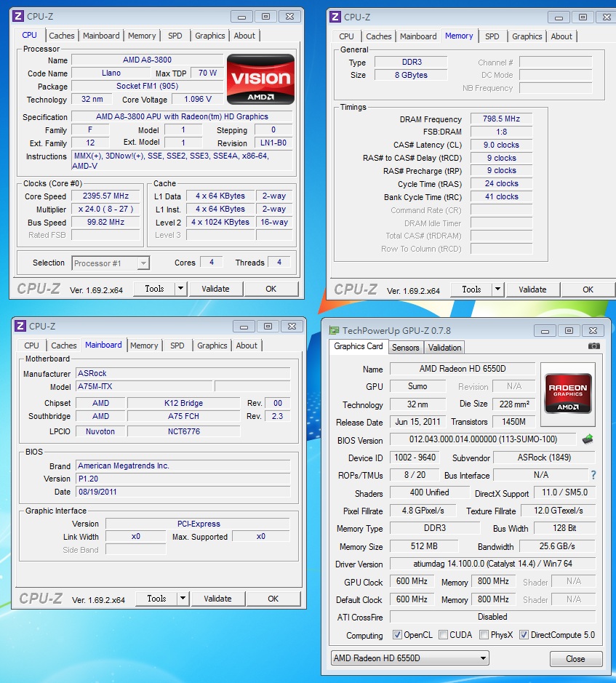The height and width of the screenshot is (683, 616).
Task: Click the BIOS Version field in GPU-Z
Action: (483, 439)
